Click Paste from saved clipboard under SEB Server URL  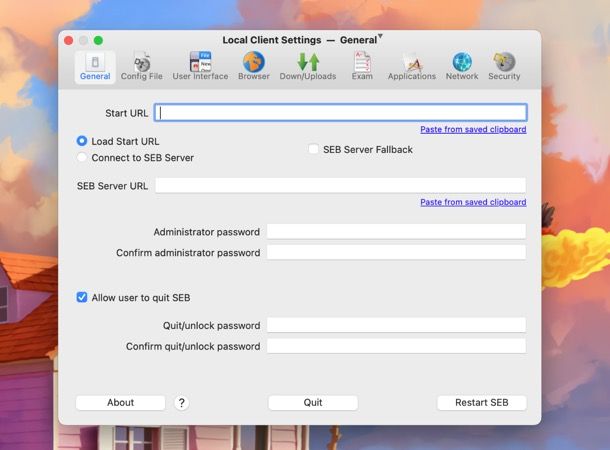[473, 202]
